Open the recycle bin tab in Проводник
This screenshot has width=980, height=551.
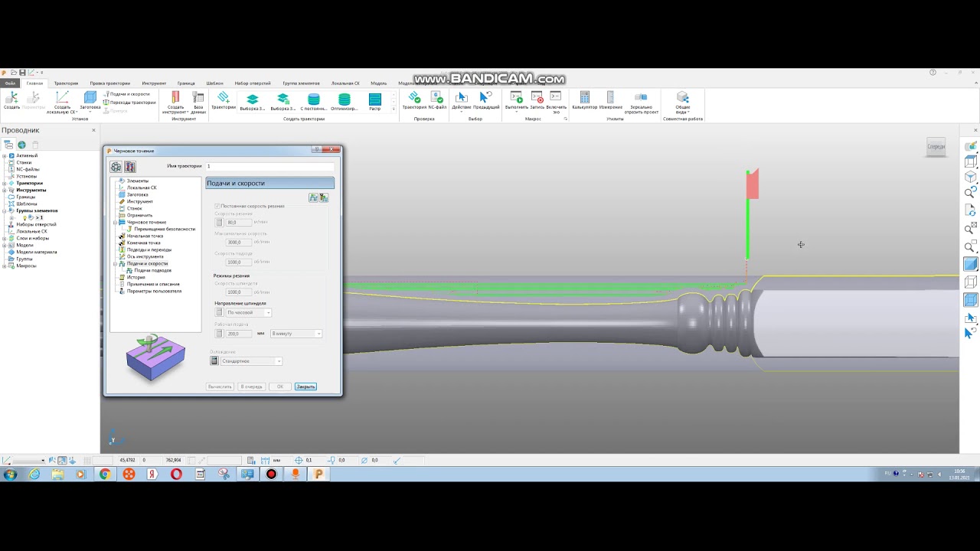pos(34,145)
